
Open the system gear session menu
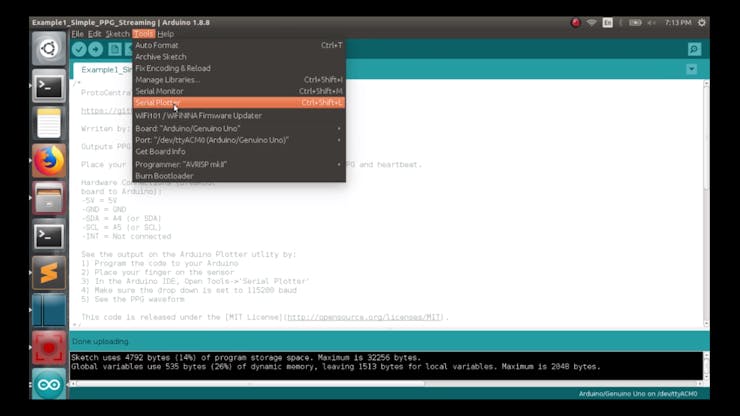[702, 23]
